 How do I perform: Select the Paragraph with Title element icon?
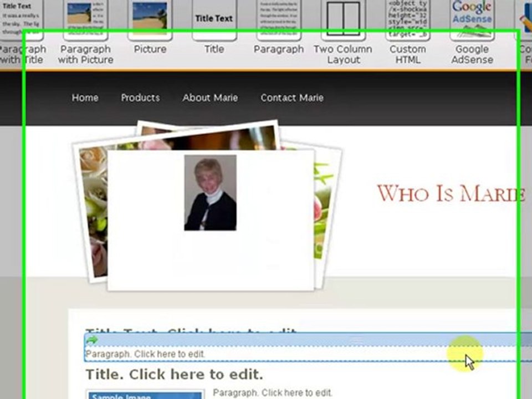pos(21,20)
